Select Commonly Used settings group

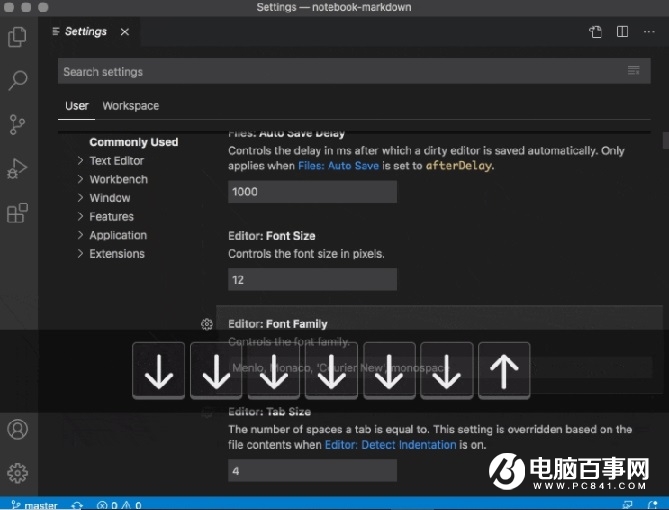(134, 142)
